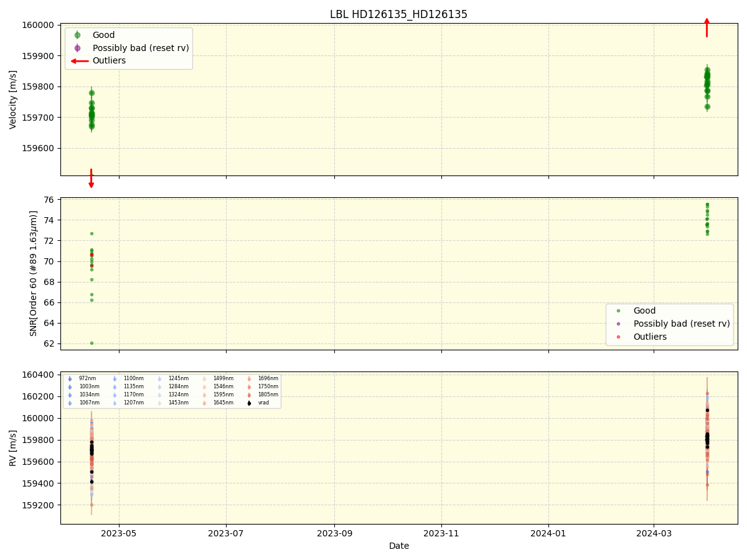Screen dimensions: 747x560
Task: Select the 1324nm legend marker
Action: 159,395
